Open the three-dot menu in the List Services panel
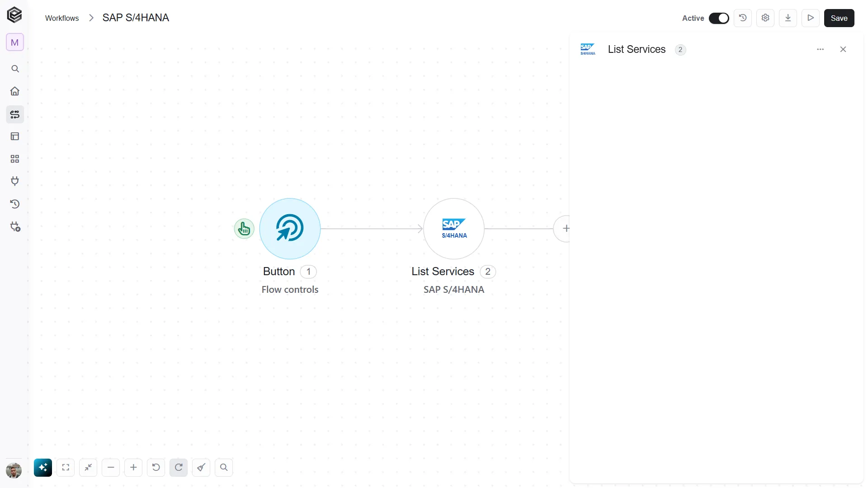This screenshot has height=488, width=868. coord(821,49)
